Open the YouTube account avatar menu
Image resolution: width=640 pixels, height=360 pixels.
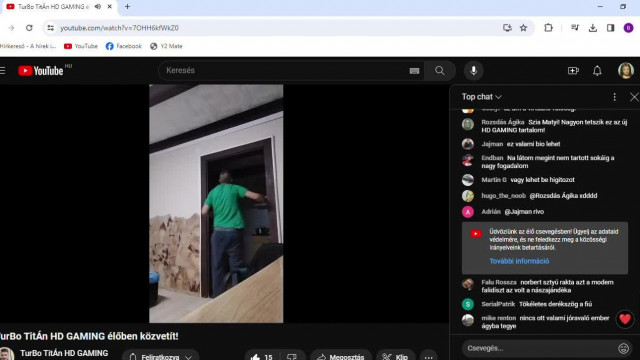(626, 71)
